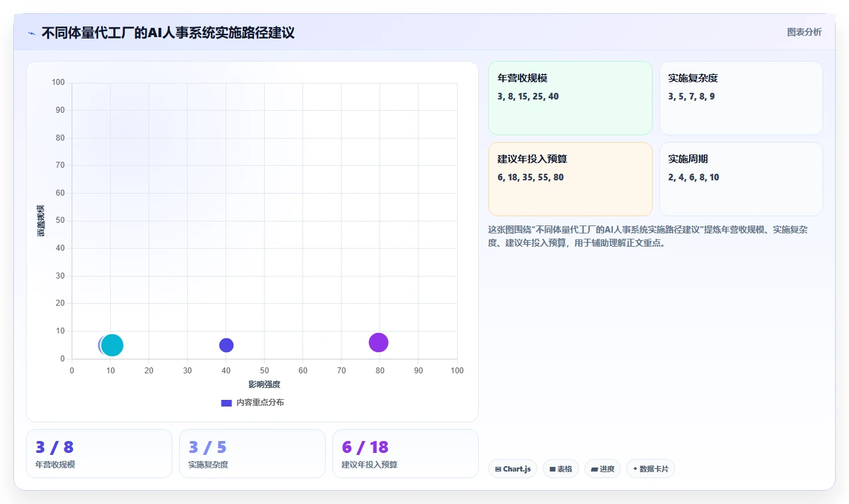Image resolution: width=849 pixels, height=504 pixels.
Task: Click values 3, 5, 7, 8, 9
Action: coord(692,96)
